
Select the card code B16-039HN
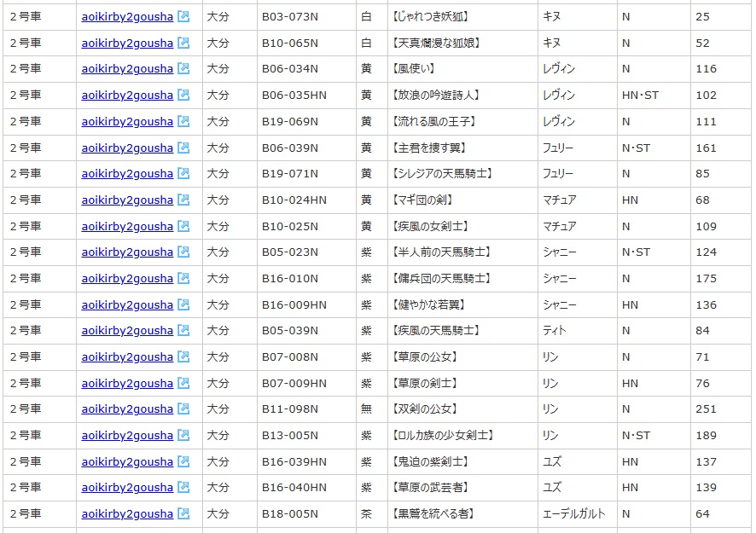tap(294, 462)
